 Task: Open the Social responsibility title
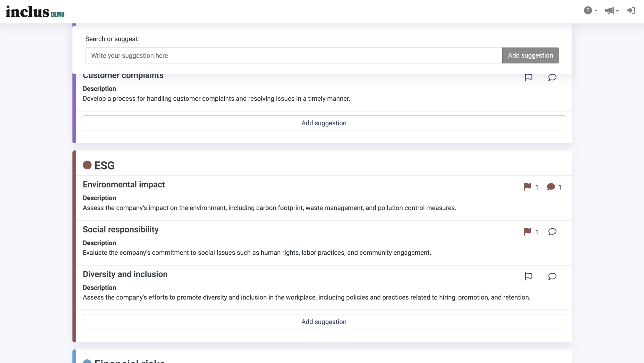(121, 229)
